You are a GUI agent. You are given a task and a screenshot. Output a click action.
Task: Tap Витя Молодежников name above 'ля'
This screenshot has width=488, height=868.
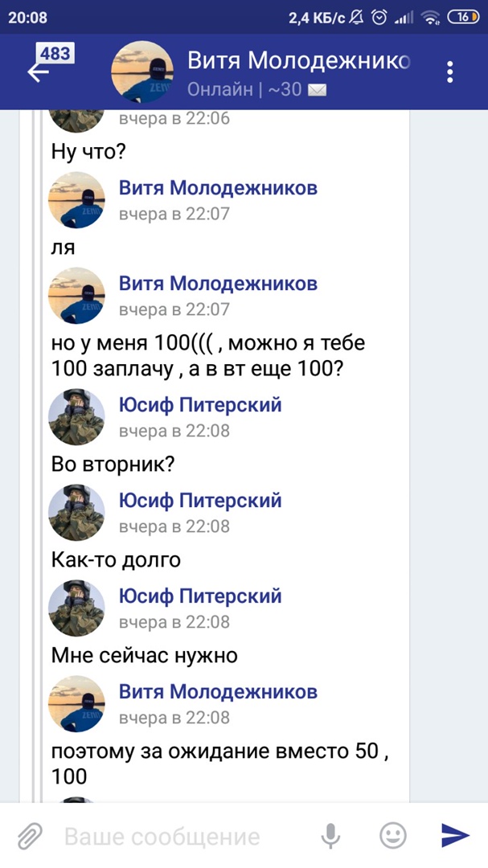click(218, 188)
